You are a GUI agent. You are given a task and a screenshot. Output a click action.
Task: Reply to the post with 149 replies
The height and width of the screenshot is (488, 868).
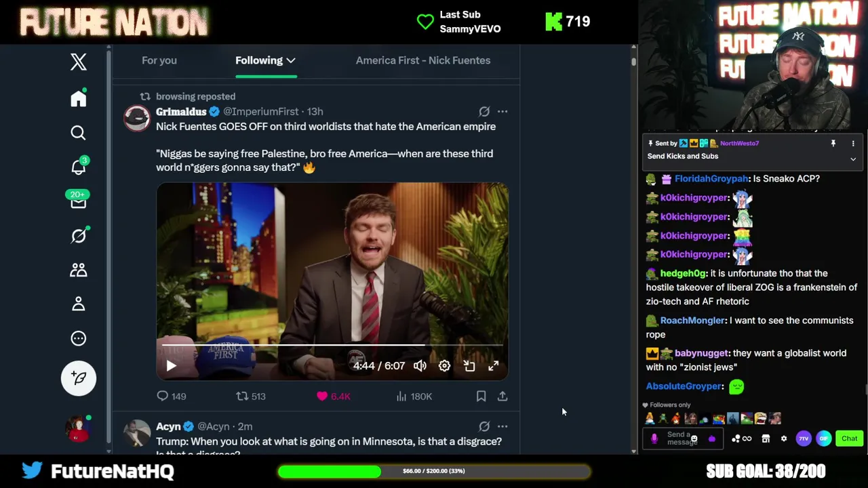click(x=172, y=396)
